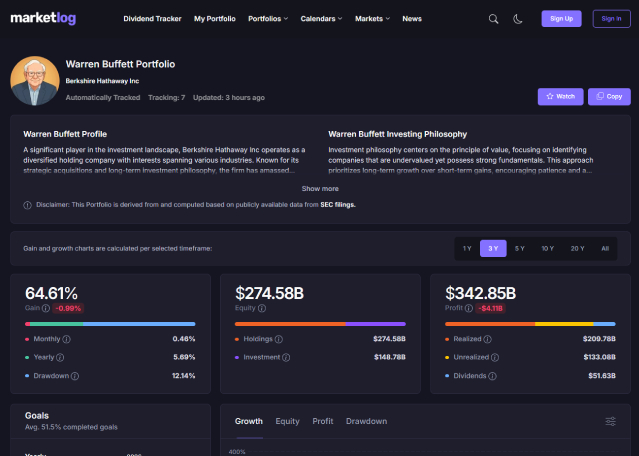Click the Watch button

(560, 96)
